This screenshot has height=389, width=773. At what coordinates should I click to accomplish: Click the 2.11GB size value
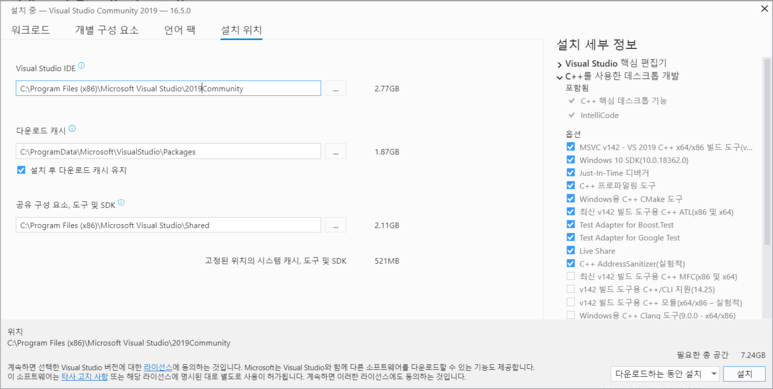[x=387, y=225]
